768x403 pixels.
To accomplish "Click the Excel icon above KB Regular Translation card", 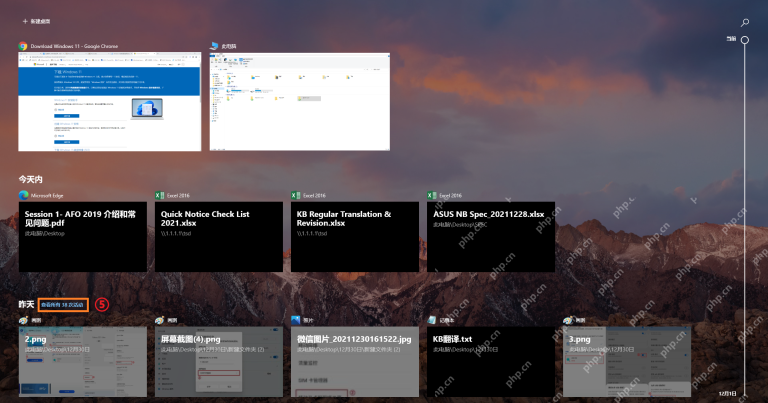I will pos(295,195).
